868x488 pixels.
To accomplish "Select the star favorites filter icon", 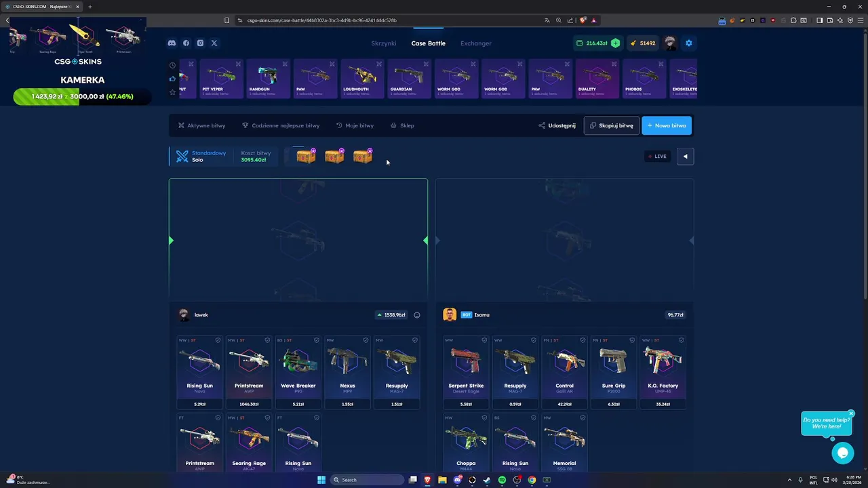I will 172,91.
